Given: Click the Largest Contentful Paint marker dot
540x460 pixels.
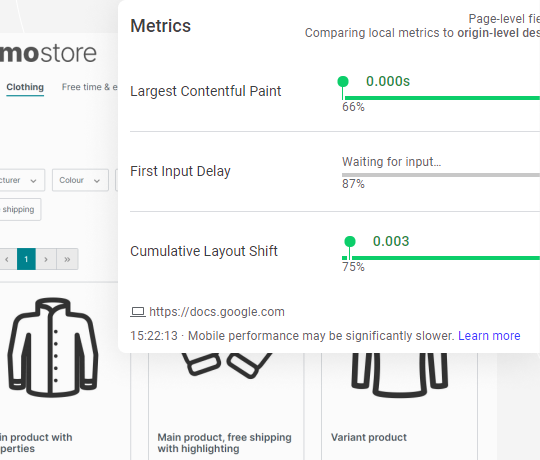Looking at the screenshot, I should pos(343,82).
